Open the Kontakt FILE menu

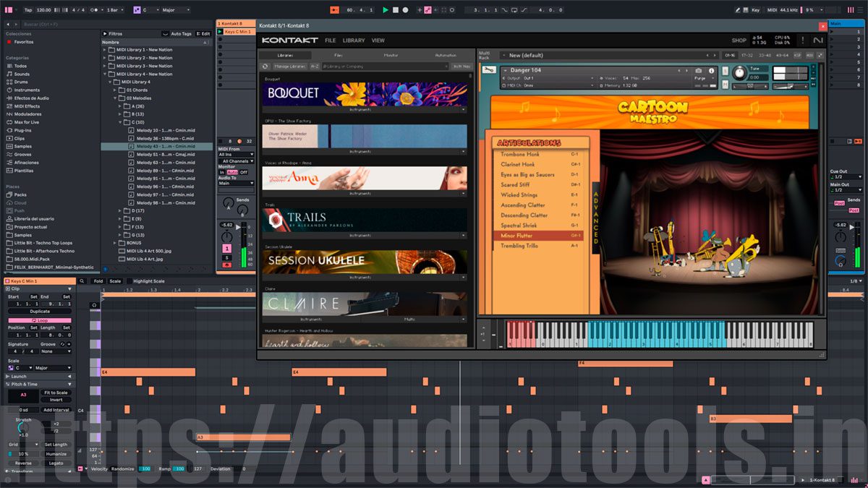point(331,40)
